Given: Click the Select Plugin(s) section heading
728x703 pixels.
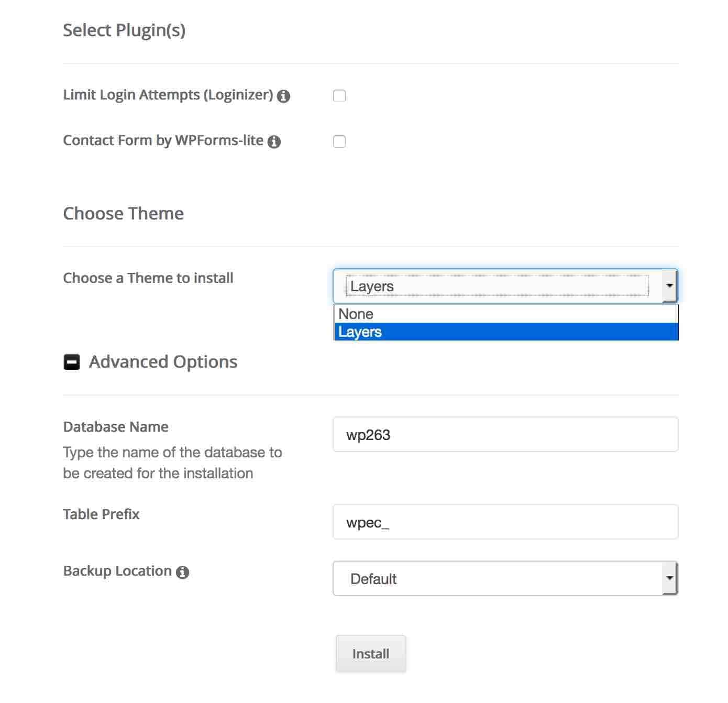Looking at the screenshot, I should [125, 30].
